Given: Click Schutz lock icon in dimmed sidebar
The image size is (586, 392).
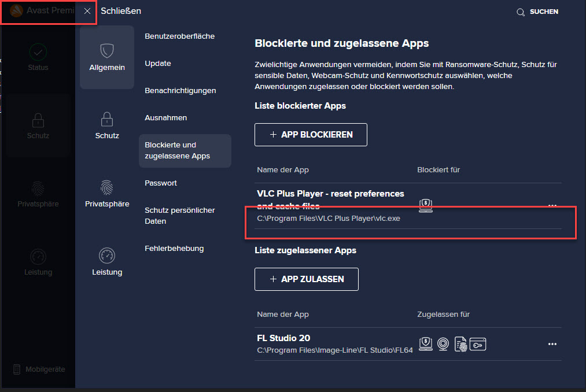Looking at the screenshot, I should coord(38,120).
